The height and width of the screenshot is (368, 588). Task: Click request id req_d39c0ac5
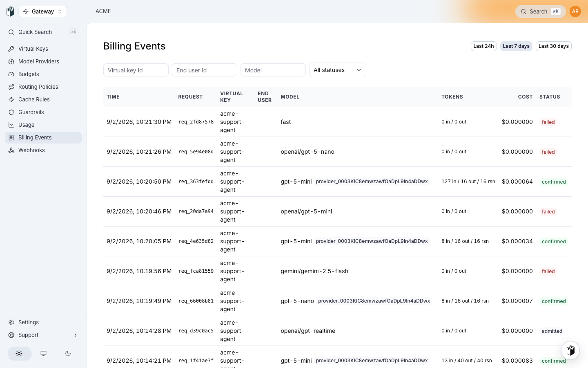click(x=196, y=331)
